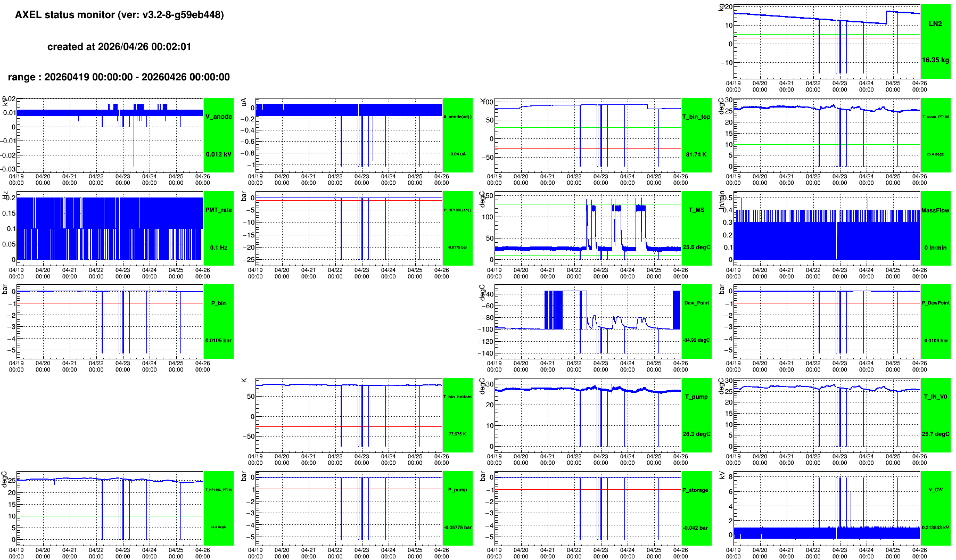Open the PMT_rate plot
Screen dimensions: 956x560
tap(110, 228)
